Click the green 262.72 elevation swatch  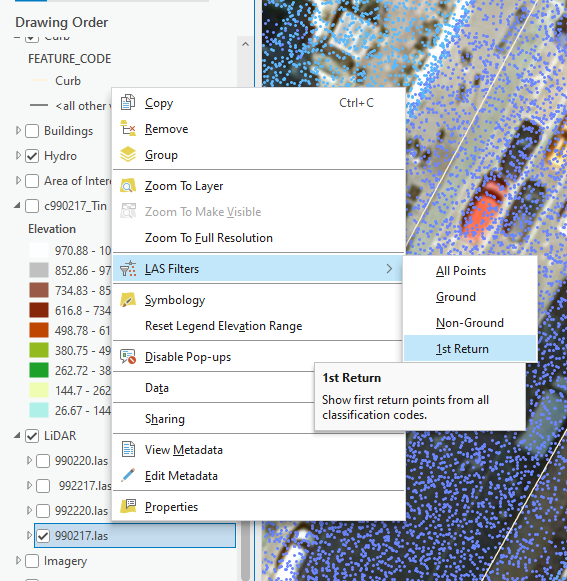tap(39, 370)
